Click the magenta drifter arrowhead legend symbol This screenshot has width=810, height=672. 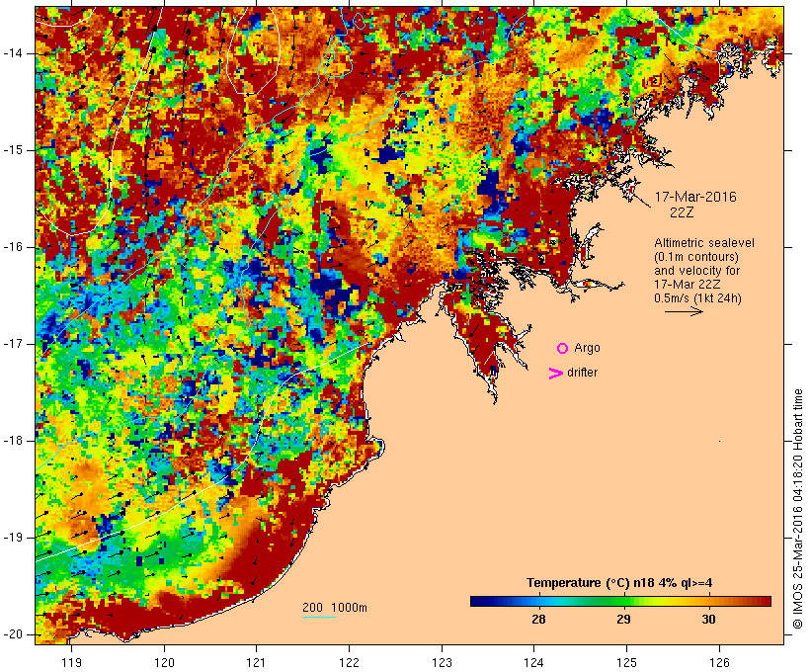(555, 374)
